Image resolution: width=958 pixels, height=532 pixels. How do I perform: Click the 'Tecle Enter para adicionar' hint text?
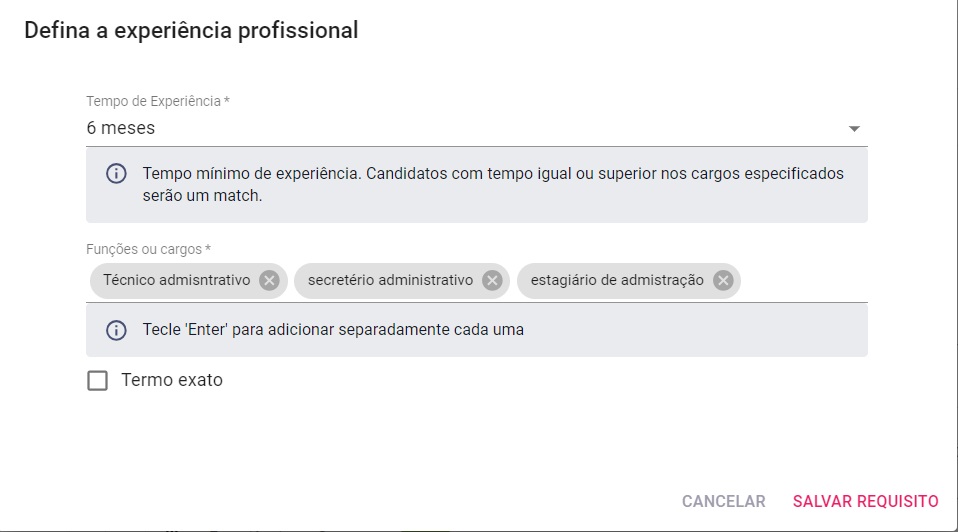coord(333,330)
